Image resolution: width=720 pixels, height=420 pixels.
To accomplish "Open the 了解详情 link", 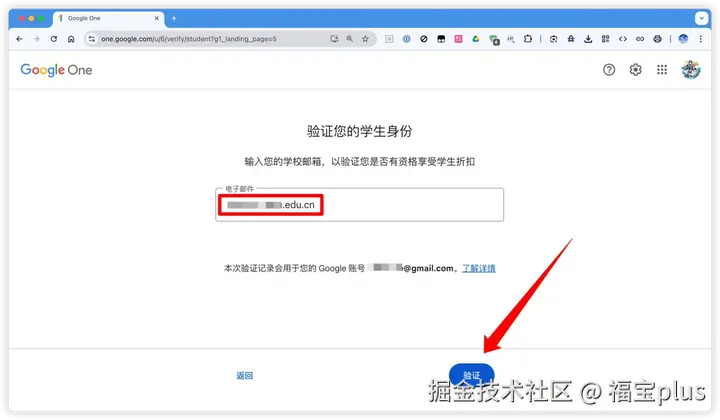I will coord(478,268).
